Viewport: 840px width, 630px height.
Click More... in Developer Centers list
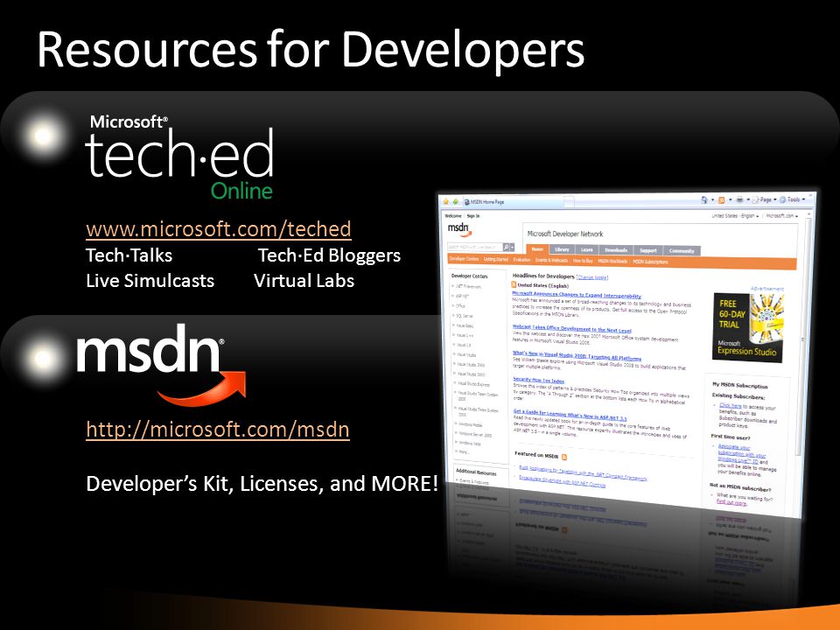click(464, 452)
